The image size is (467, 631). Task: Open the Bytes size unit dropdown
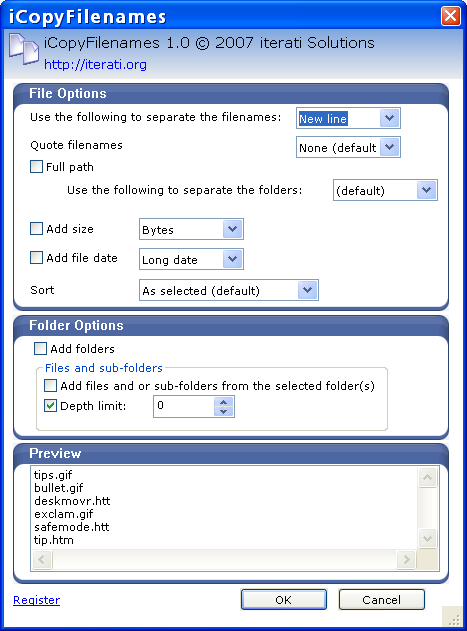[191, 229]
